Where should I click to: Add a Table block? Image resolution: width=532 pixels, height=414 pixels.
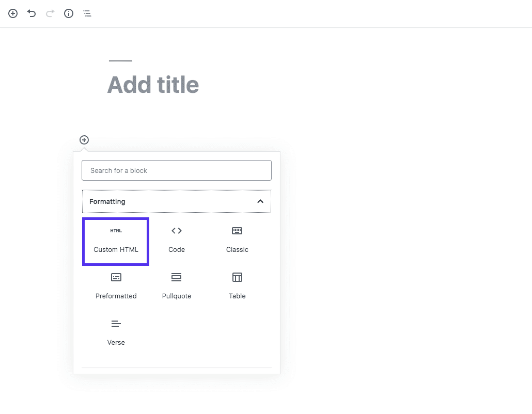pos(237,285)
